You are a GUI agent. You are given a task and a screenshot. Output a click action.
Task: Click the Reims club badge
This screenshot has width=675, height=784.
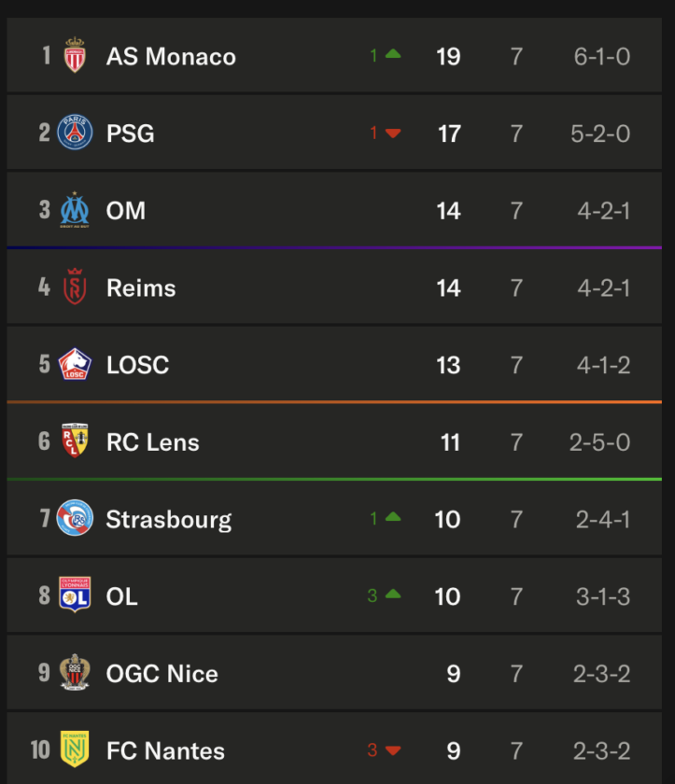[x=75, y=287]
